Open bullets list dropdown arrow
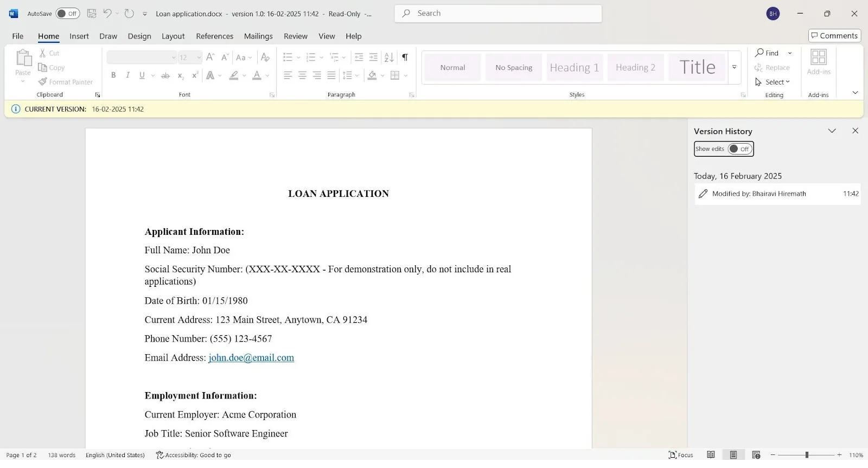The image size is (868, 468). (298, 57)
